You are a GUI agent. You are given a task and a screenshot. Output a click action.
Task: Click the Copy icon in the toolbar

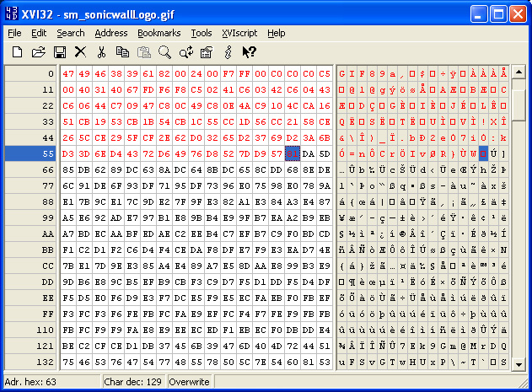[x=123, y=52]
